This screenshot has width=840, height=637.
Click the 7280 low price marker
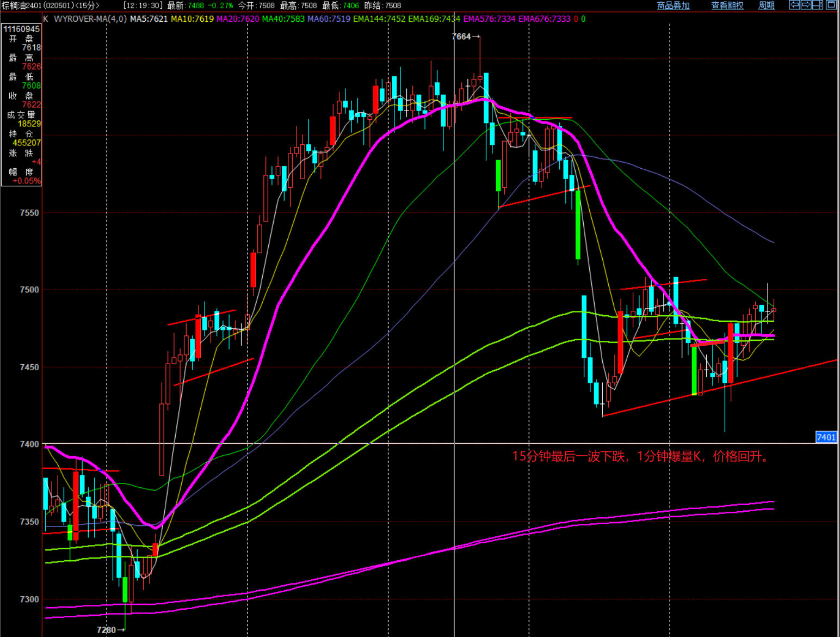(x=107, y=630)
